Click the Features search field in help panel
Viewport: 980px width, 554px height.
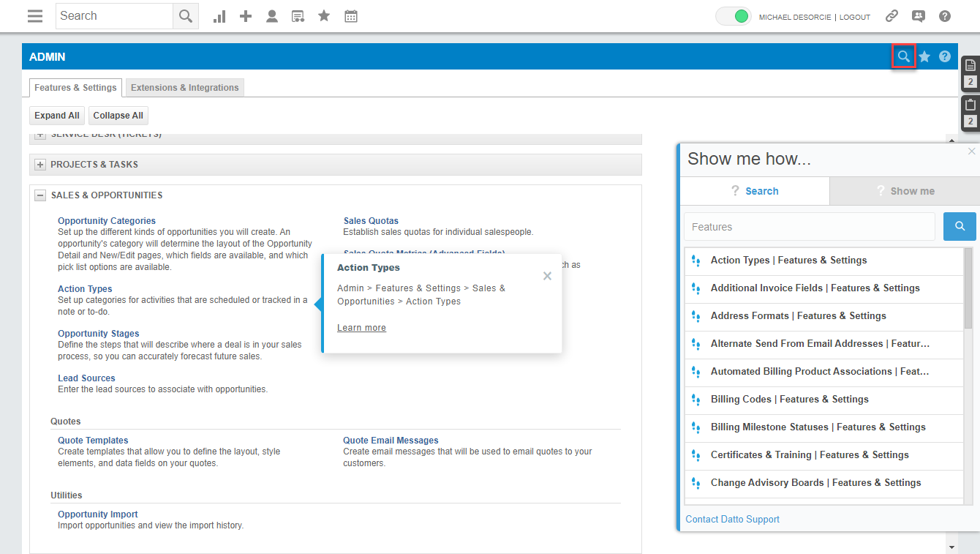point(809,227)
